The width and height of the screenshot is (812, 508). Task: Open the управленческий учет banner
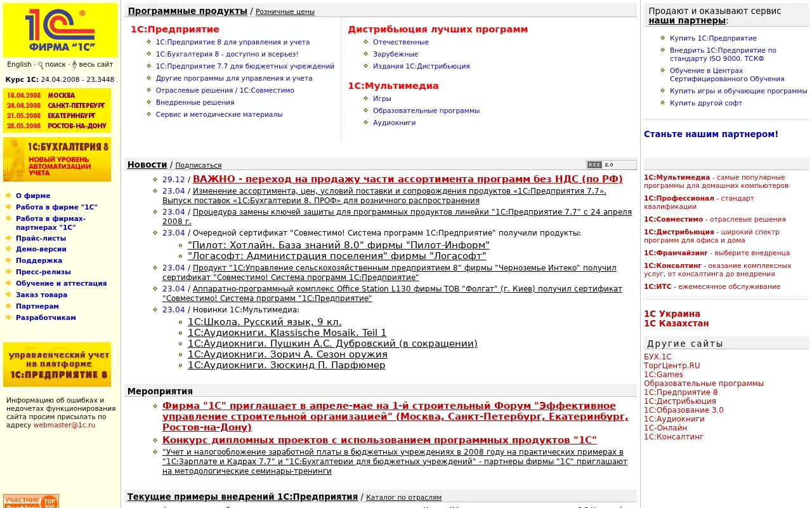57,364
